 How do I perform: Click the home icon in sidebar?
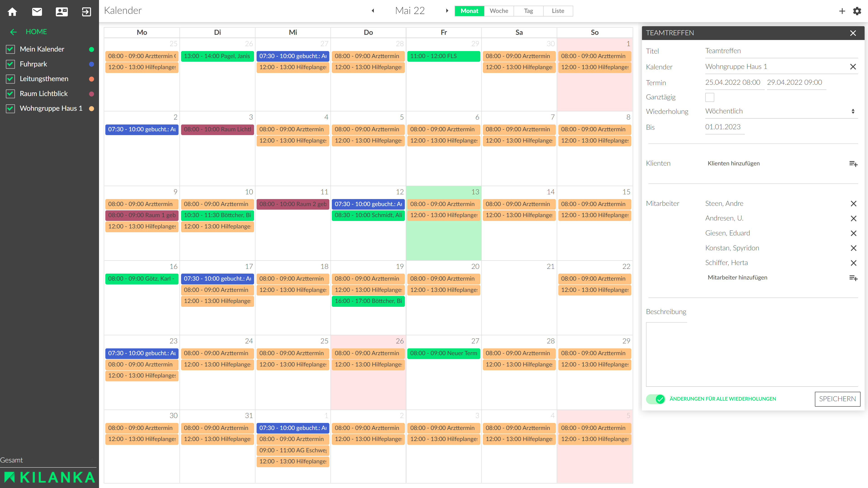(12, 12)
